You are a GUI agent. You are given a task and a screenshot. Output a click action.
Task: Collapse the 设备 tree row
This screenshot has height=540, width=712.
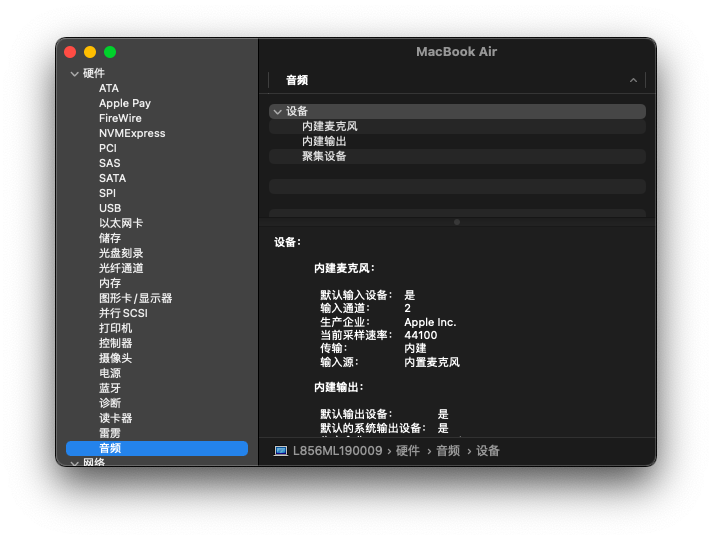pos(277,112)
